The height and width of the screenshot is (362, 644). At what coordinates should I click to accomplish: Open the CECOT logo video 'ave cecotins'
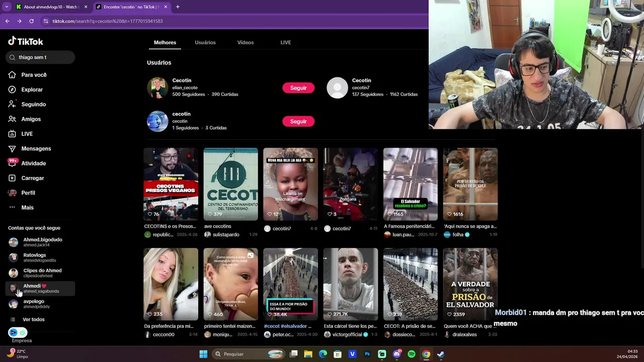pyautogui.click(x=230, y=184)
